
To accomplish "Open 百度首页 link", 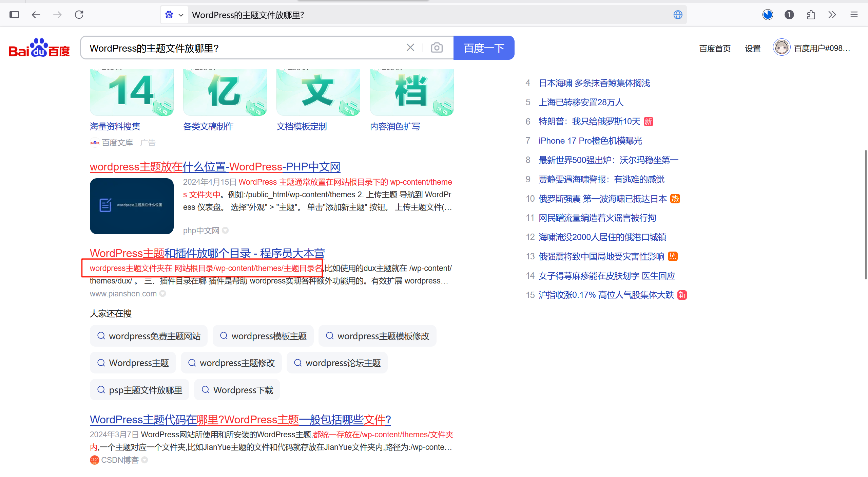I will [715, 49].
